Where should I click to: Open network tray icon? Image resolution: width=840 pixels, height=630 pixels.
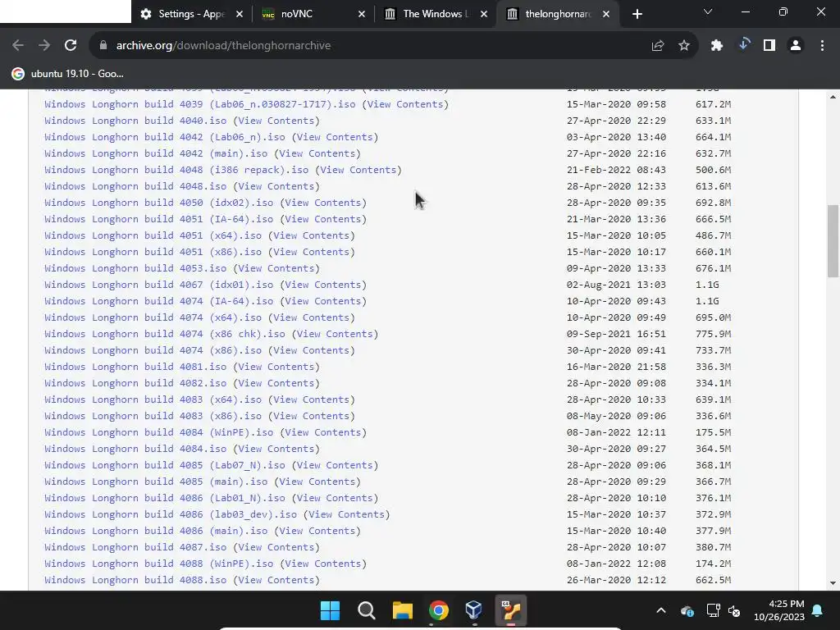click(713, 610)
